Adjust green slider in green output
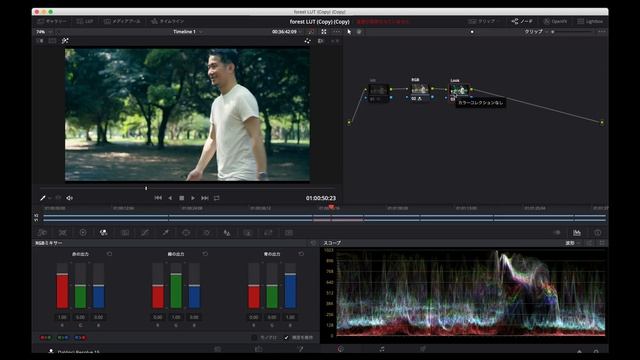 pos(176,286)
